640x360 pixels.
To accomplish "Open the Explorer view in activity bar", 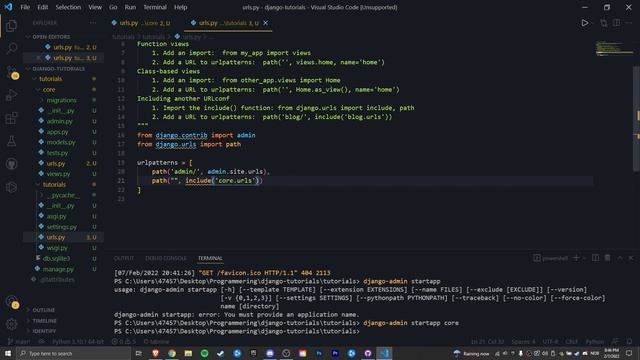I will (x=11, y=26).
